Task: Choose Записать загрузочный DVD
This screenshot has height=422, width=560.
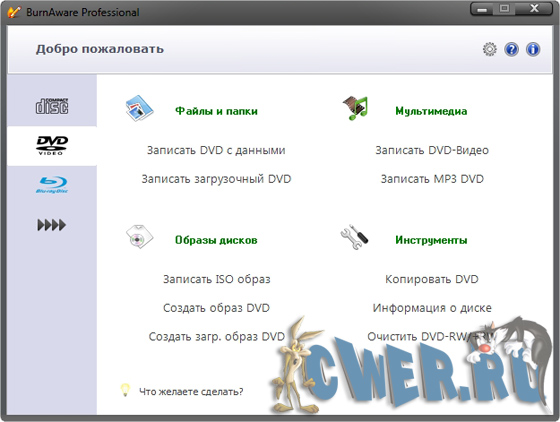Action: 216,179
